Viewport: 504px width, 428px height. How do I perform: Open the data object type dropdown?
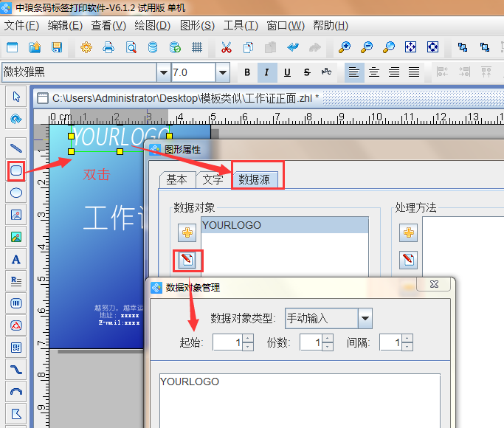pyautogui.click(x=365, y=319)
